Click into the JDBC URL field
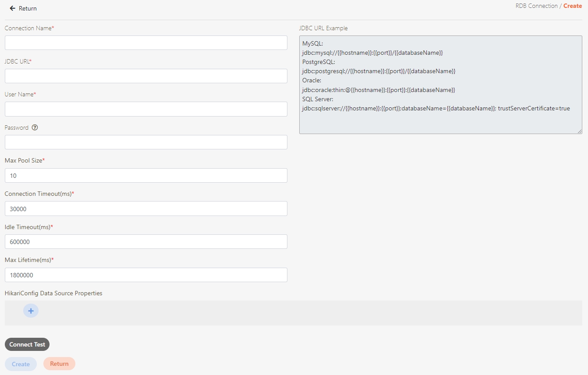This screenshot has width=588, height=375. click(146, 76)
